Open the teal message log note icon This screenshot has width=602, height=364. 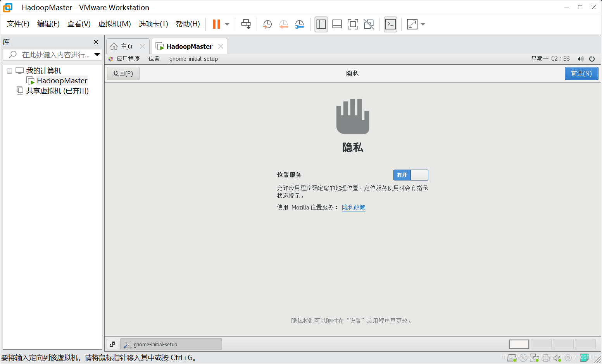(584, 358)
